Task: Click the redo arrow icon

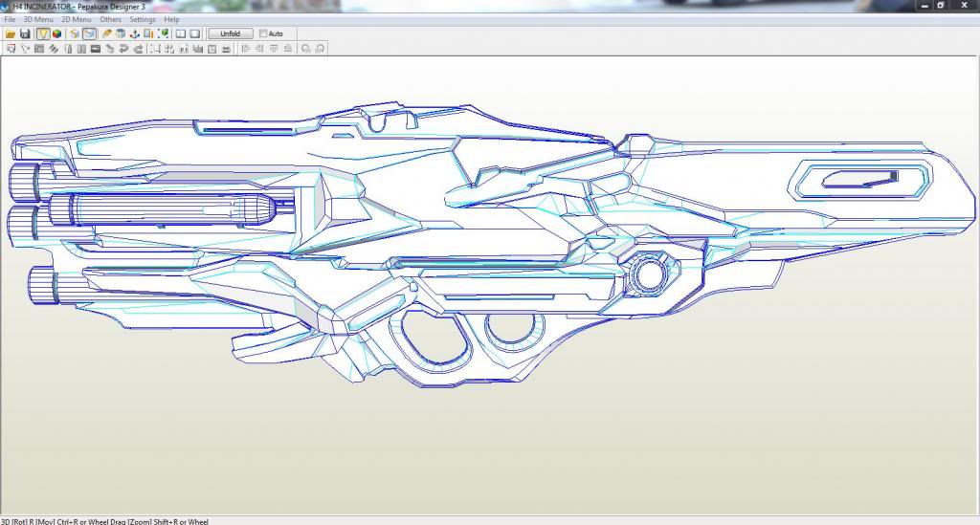Action: tap(138, 49)
